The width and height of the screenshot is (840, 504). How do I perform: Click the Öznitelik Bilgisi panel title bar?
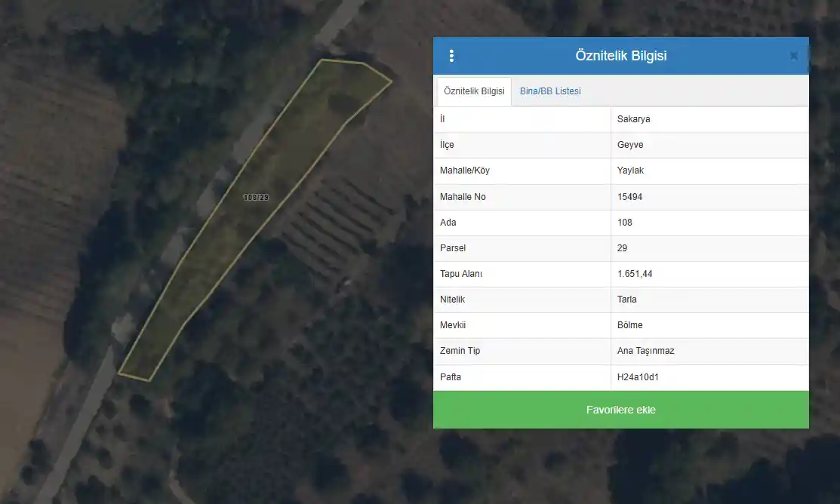pos(621,56)
